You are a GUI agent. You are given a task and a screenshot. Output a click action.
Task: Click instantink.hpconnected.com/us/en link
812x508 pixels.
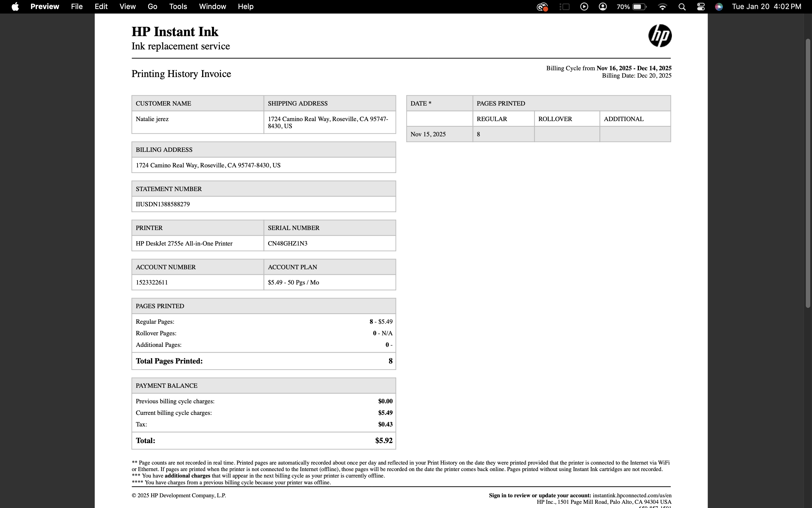pos(632,495)
